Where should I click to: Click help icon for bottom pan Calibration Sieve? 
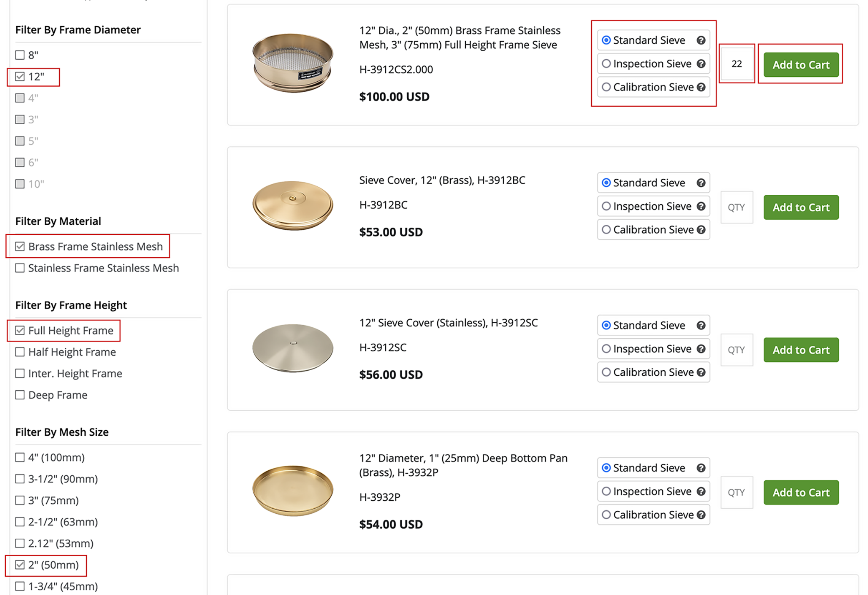coord(701,515)
